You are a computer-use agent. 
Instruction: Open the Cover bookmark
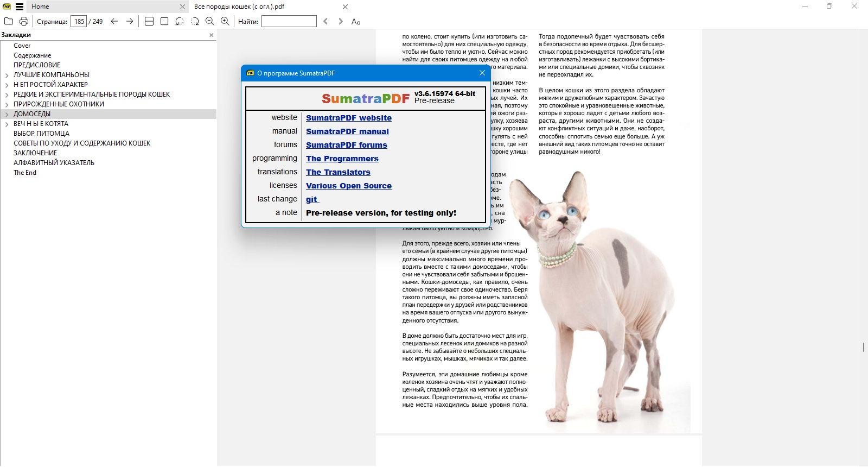click(22, 46)
